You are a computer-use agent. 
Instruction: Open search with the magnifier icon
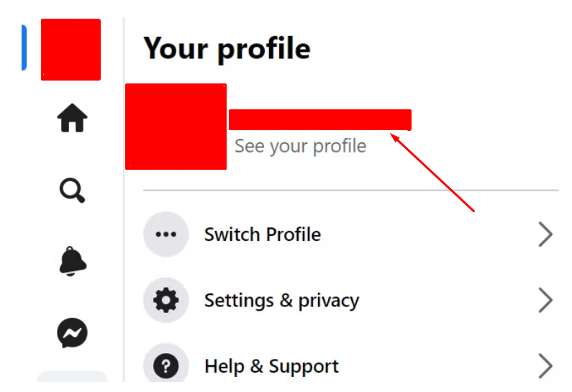click(x=72, y=190)
